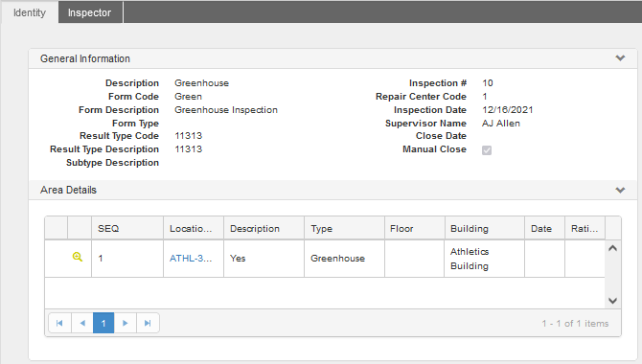Click the Greenhouse Inspection form description value
This screenshot has height=364, width=642.
(x=226, y=110)
